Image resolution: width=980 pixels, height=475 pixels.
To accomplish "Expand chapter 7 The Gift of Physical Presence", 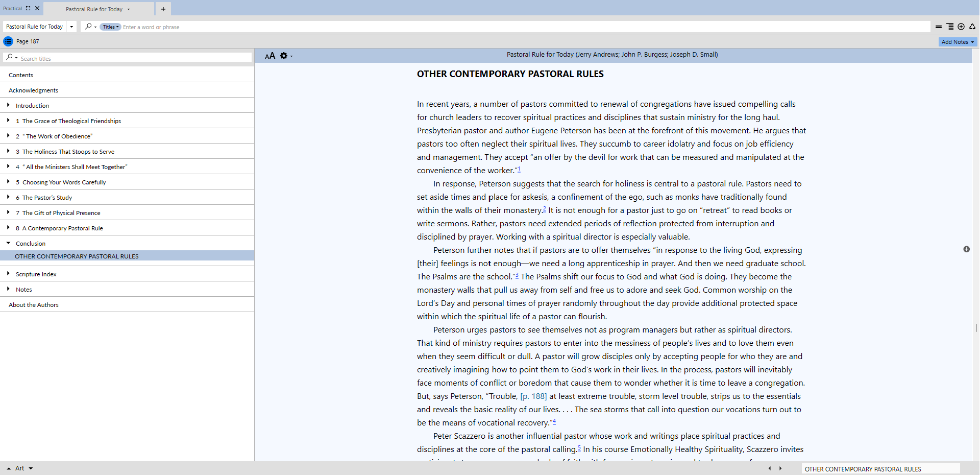I will point(8,212).
